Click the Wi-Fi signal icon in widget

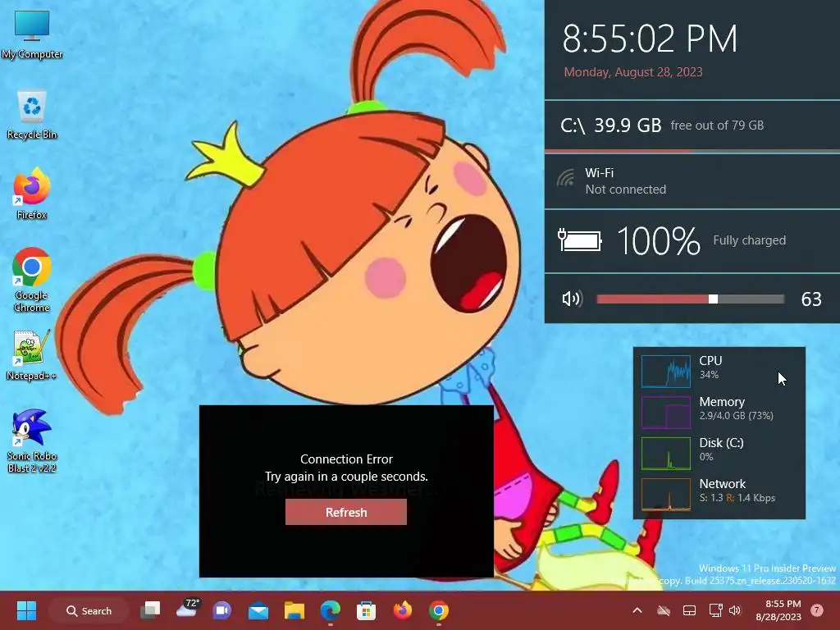[566, 178]
